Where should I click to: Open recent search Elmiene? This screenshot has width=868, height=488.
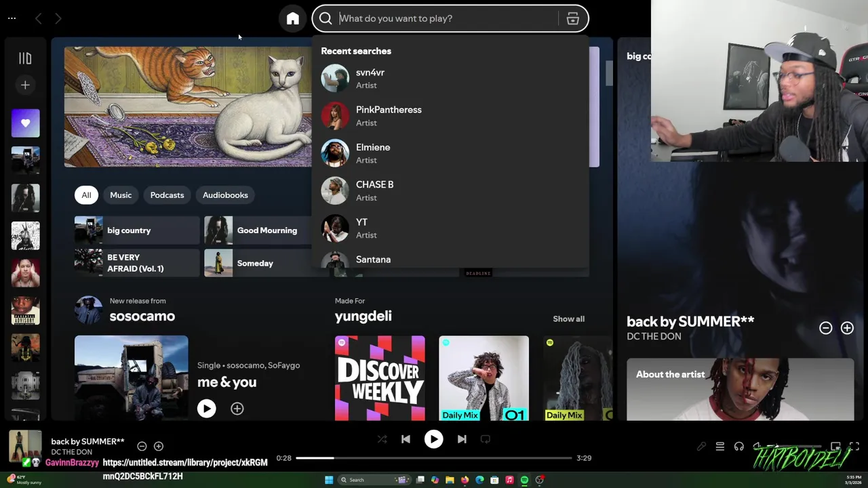[450, 153]
